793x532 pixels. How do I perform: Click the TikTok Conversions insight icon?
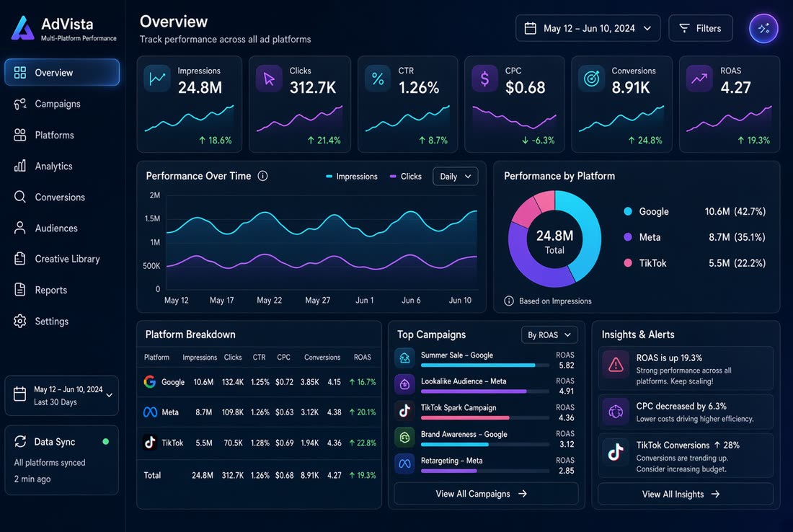616,451
